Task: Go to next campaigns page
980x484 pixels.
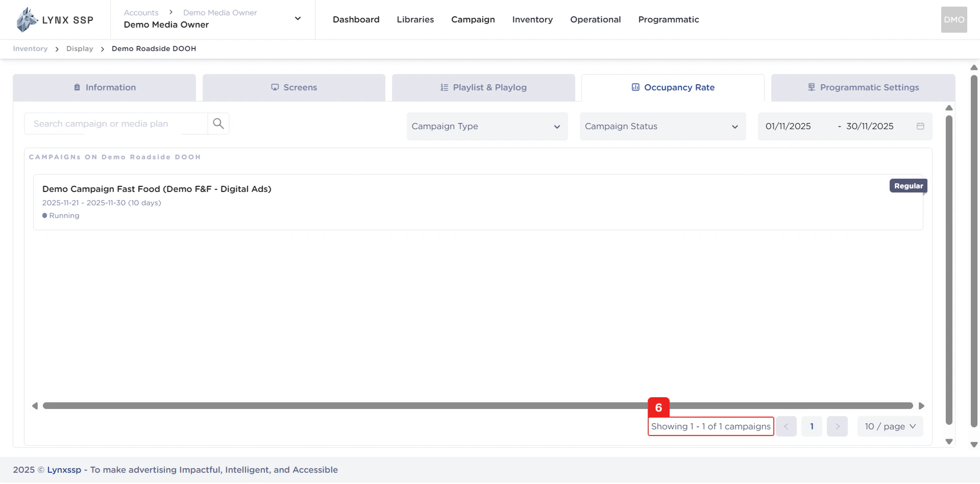Action: tap(837, 426)
